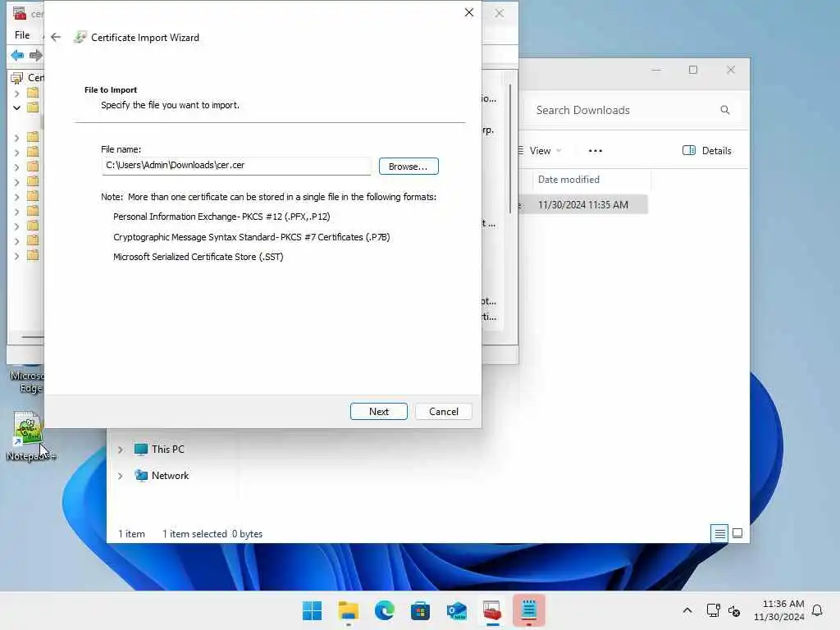The height and width of the screenshot is (630, 840).
Task: Click the magnifier search icon in Explorer
Action: [x=725, y=110]
